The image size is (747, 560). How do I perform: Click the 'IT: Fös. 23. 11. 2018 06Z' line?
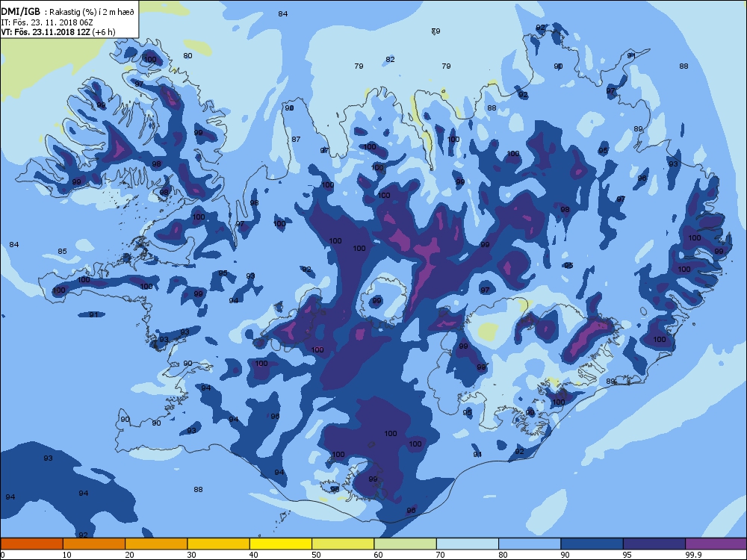point(46,22)
